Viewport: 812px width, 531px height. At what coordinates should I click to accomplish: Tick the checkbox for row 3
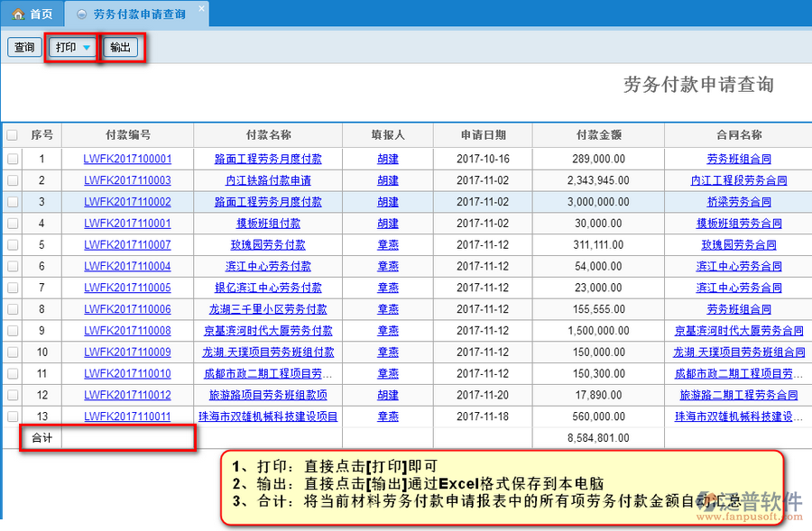12,202
